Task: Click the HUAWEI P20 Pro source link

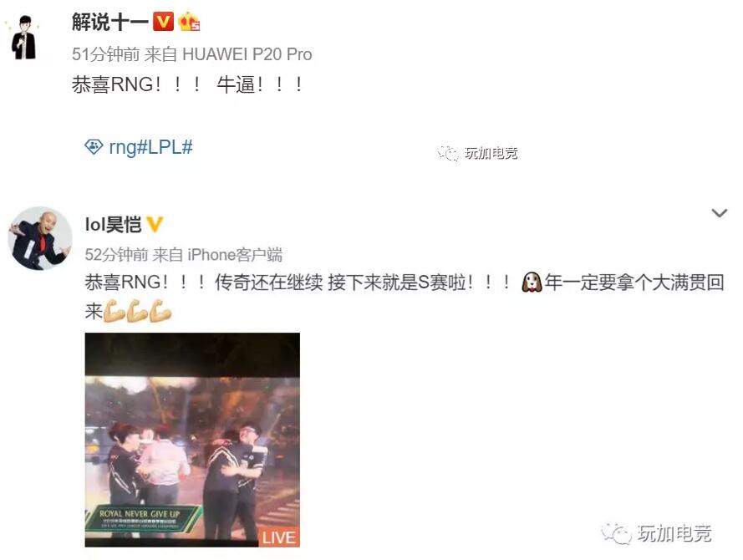Action: coord(247,54)
